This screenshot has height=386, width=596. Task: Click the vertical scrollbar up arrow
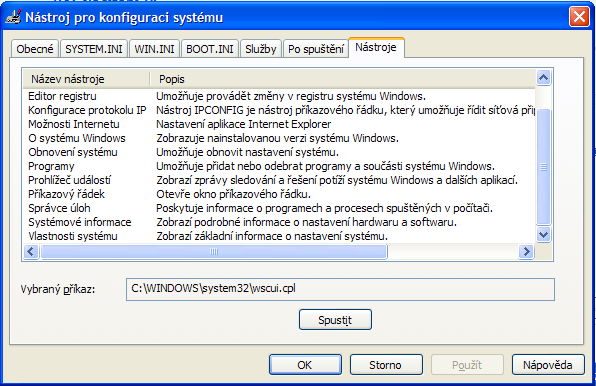pos(544,78)
